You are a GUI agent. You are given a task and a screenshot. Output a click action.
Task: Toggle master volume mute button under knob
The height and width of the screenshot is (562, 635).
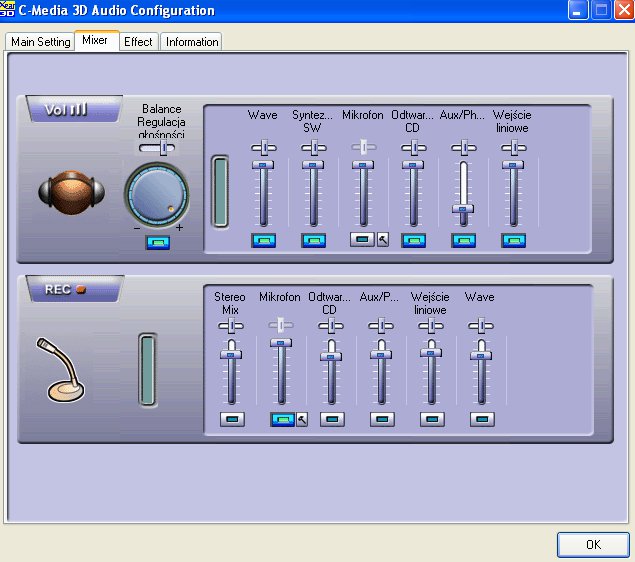pos(157,243)
